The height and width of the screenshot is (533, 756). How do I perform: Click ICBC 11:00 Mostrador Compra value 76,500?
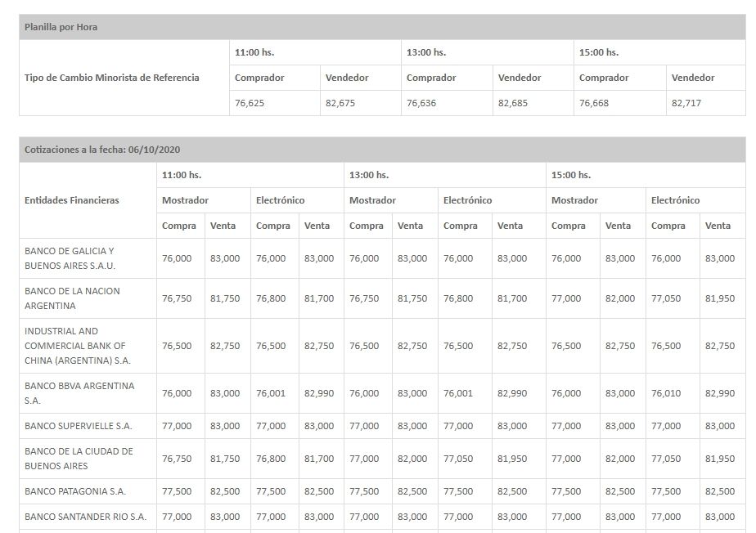tap(177, 346)
